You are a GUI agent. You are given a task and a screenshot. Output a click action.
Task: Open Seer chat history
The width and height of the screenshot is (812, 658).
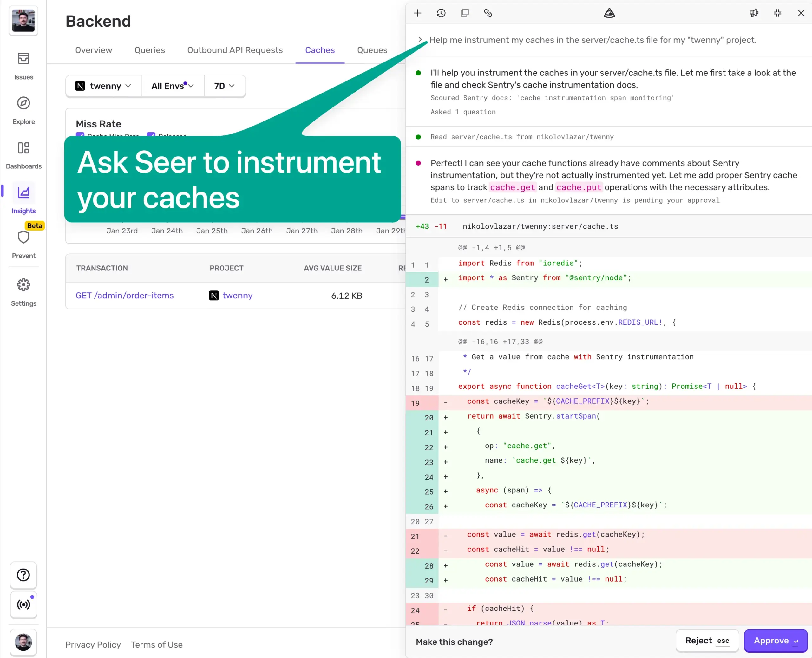(x=441, y=13)
